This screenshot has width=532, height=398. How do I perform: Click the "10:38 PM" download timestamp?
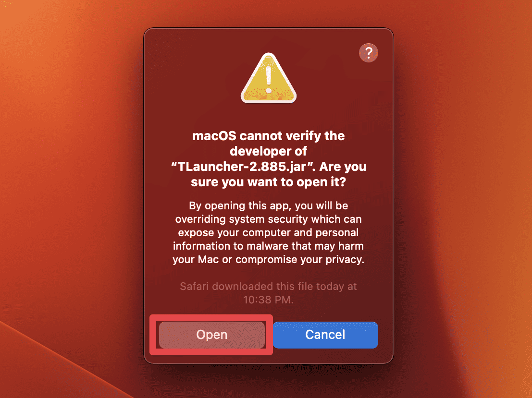268,300
